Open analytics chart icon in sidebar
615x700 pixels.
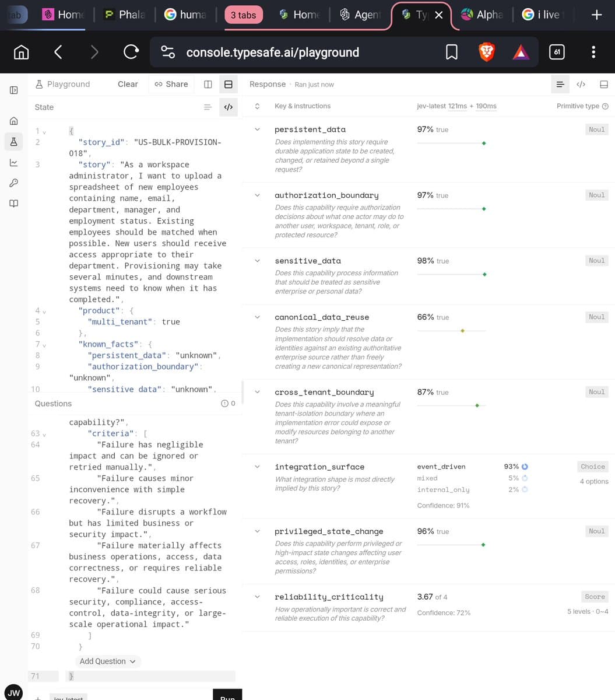click(x=13, y=162)
